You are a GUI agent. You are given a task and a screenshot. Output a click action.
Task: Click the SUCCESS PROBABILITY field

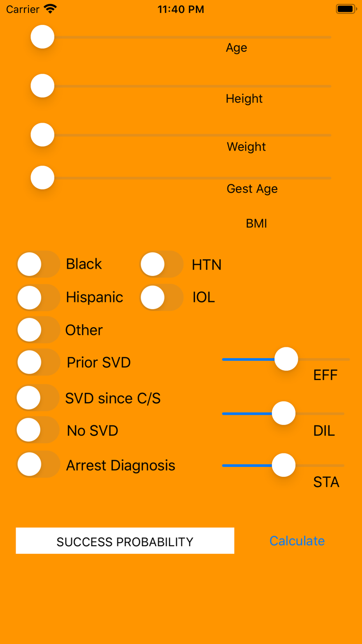[125, 540]
